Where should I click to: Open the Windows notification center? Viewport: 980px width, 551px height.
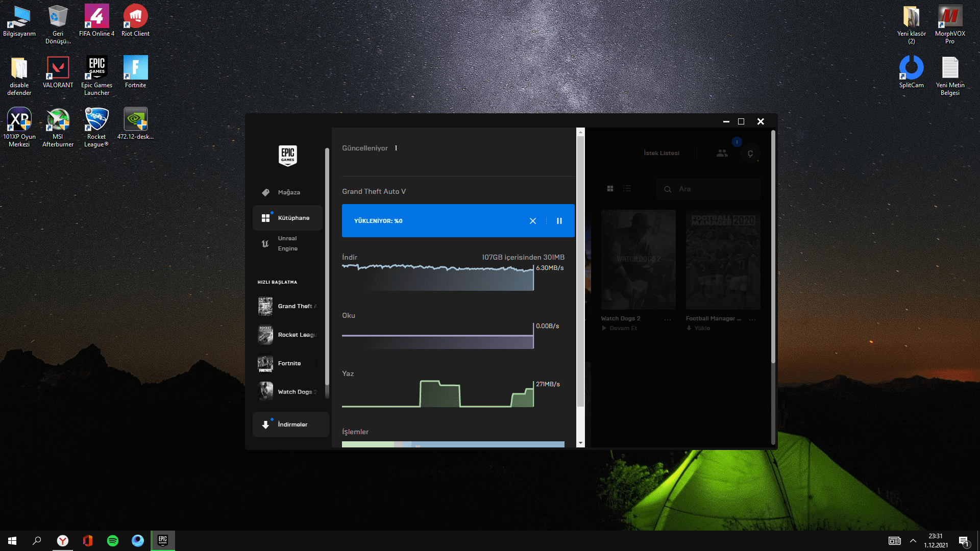[x=964, y=541]
